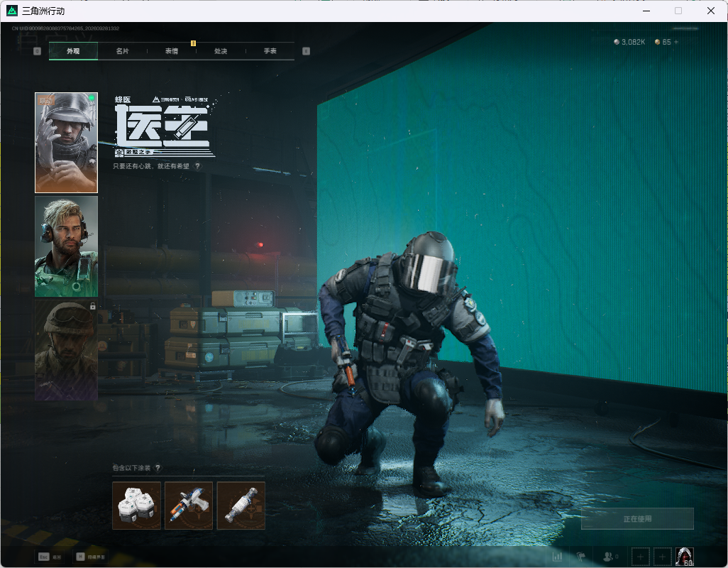This screenshot has width=728, height=568.
Task: Click the Q previous-tab key icon
Action: tap(37, 51)
